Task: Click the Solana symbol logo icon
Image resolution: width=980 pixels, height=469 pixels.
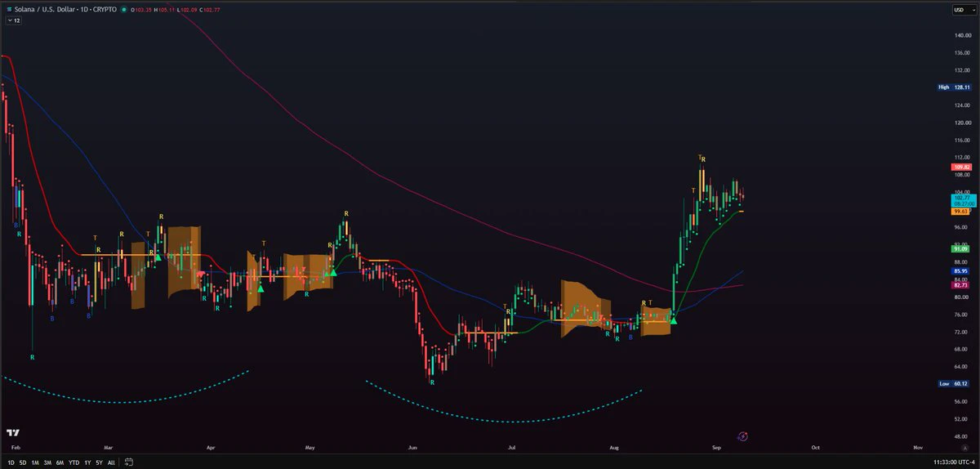Action: coord(8,9)
